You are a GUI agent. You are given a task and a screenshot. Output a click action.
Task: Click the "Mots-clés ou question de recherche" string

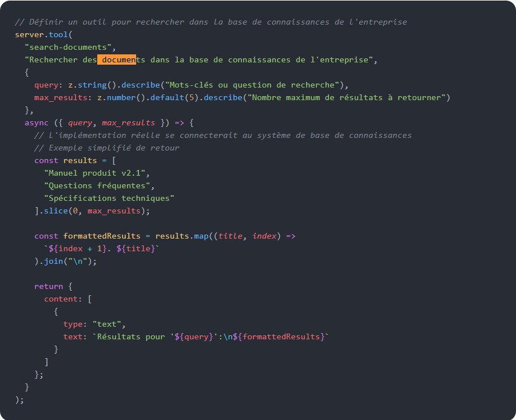click(x=252, y=85)
